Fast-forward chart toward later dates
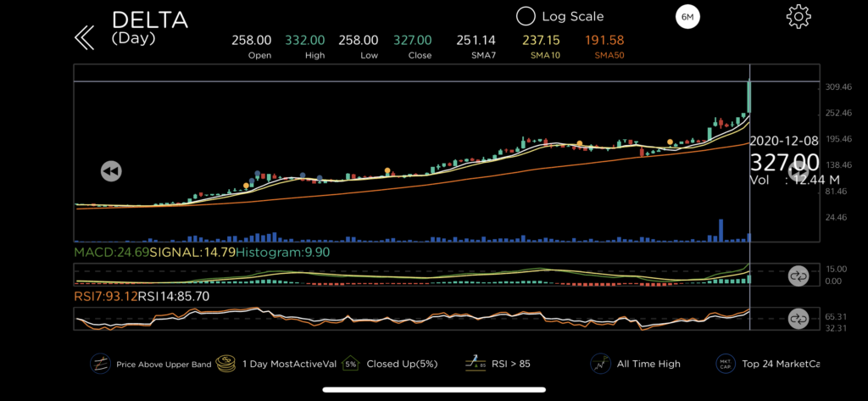The width and height of the screenshot is (868, 401). 797,171
